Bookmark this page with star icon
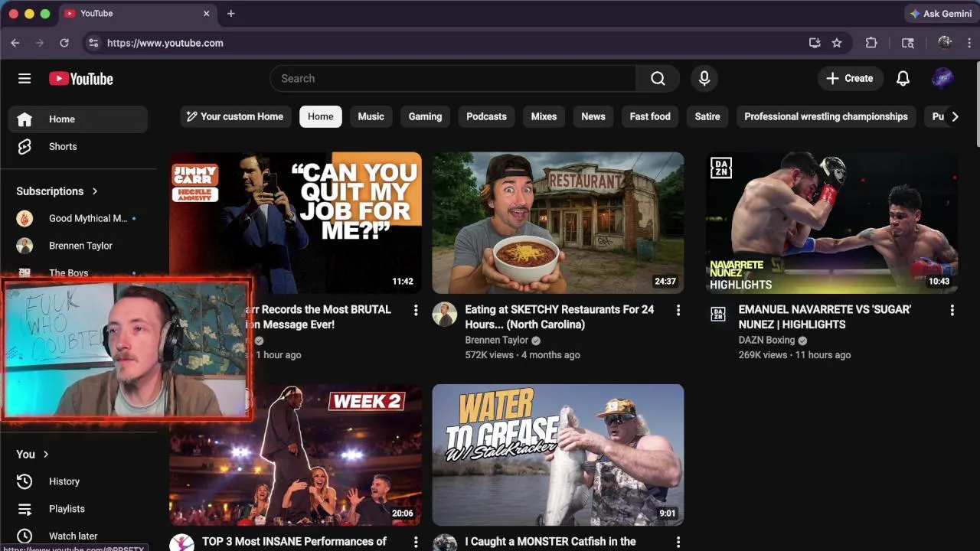980x551 pixels. point(837,43)
